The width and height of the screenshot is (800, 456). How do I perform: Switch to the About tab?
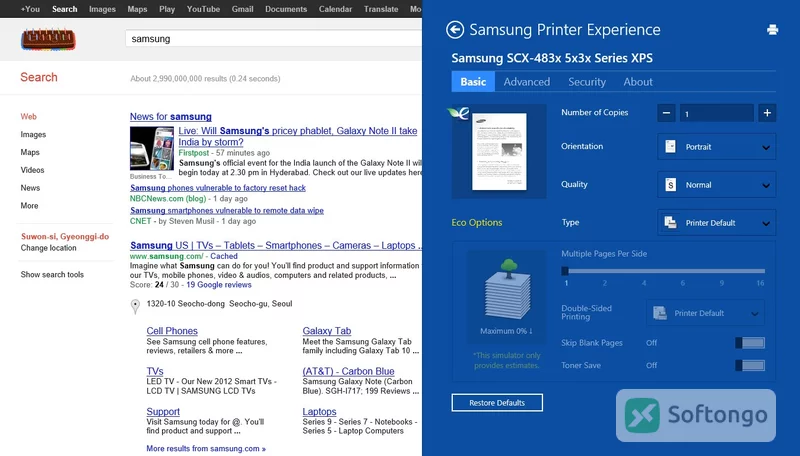638,82
